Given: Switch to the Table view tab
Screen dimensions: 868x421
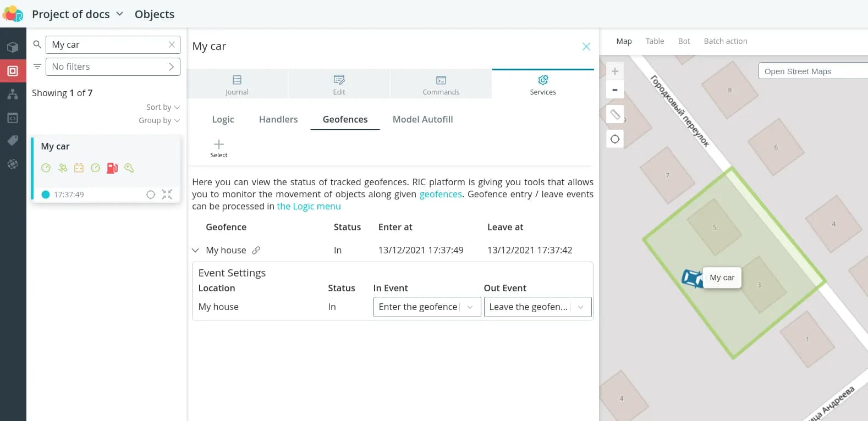Looking at the screenshot, I should 655,41.
